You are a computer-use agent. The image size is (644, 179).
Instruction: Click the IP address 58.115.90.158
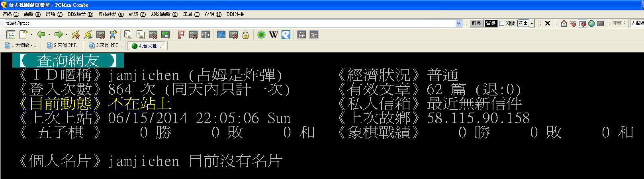point(478,118)
